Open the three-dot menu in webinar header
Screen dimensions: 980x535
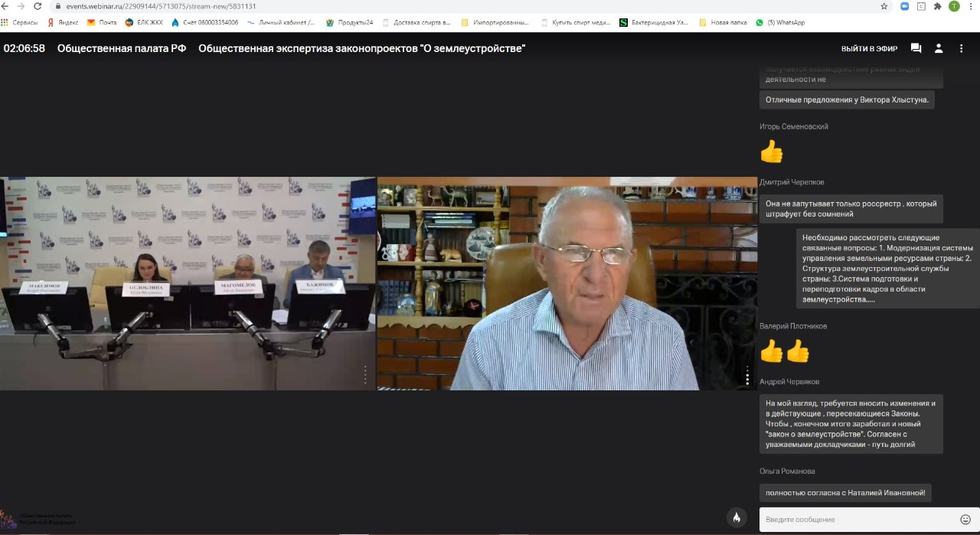(x=962, y=48)
